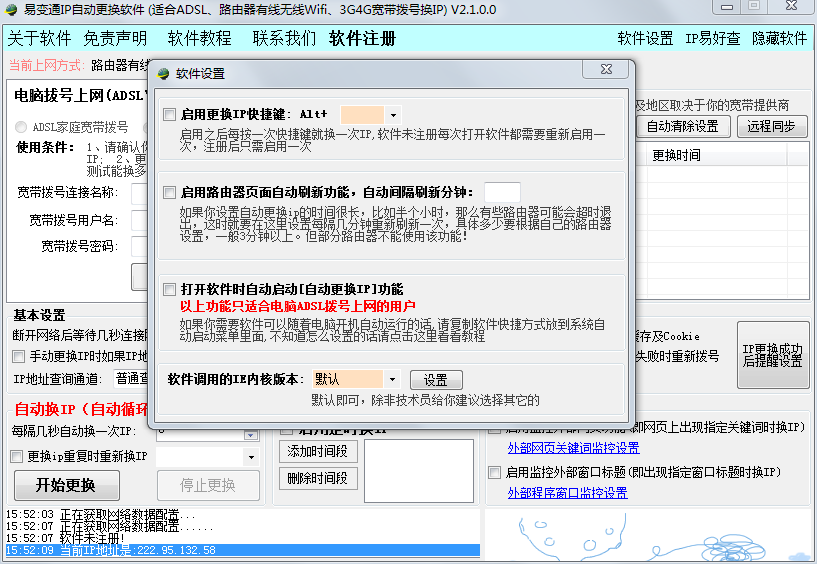Toggle 更换ip重复时重新换IP checkbox
The height and width of the screenshot is (564, 817).
click(x=17, y=456)
